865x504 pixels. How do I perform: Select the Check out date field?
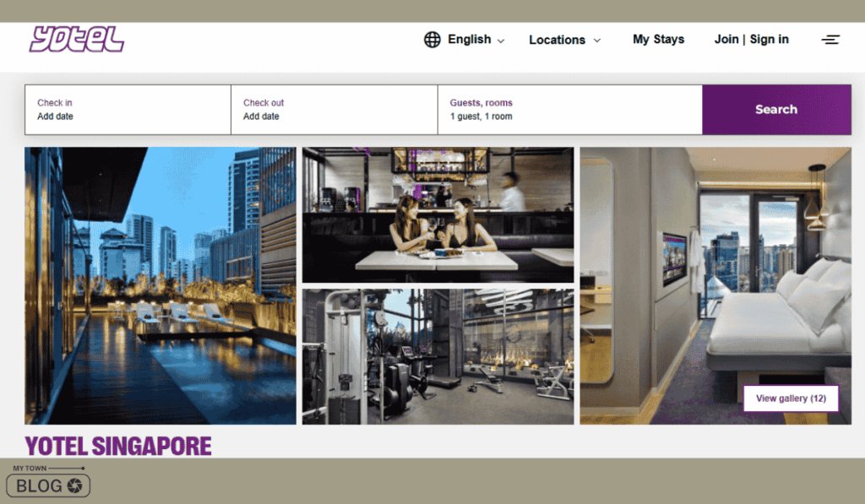coord(335,109)
